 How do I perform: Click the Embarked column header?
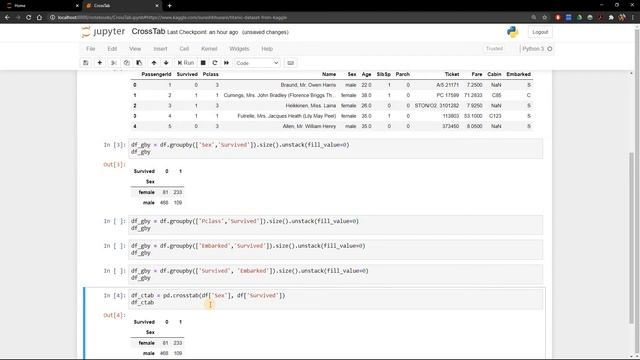point(518,74)
